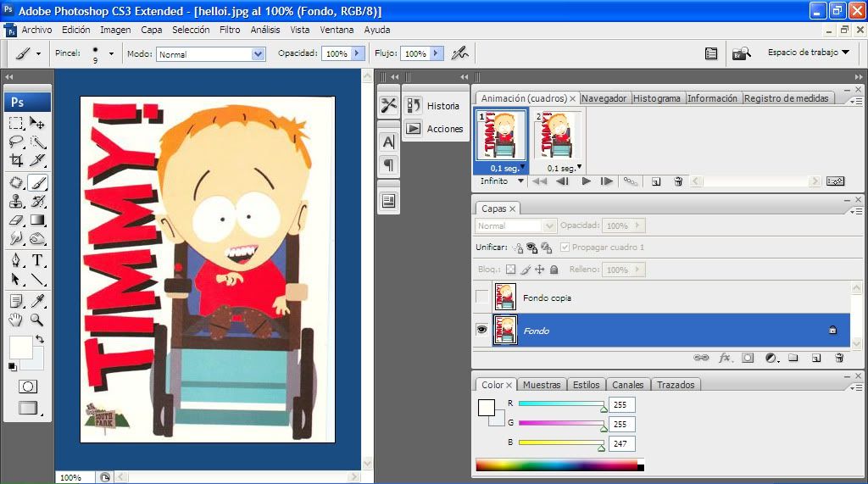Click the B value field 247
This screenshot has width=868, height=484.
(621, 443)
